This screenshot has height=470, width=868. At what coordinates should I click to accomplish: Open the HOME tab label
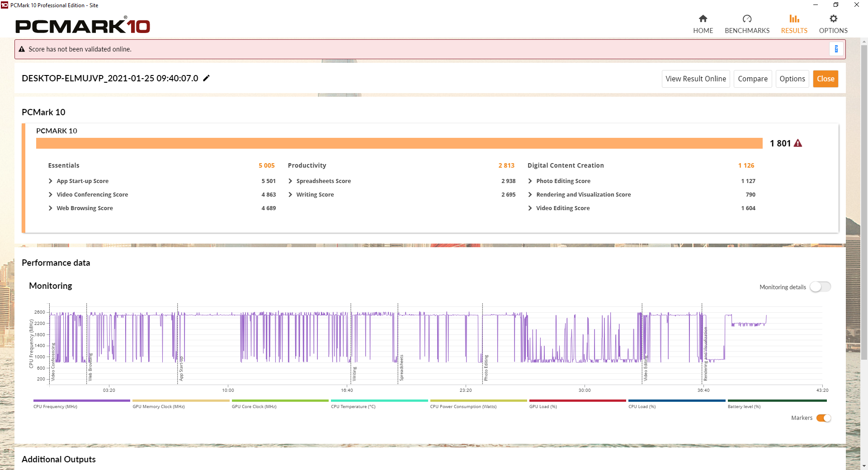tap(703, 31)
